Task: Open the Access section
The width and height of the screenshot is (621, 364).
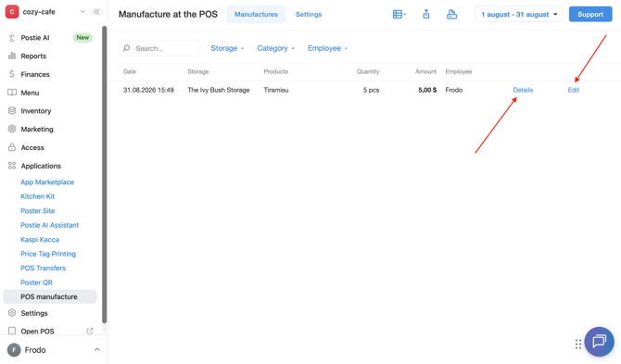Action: [x=32, y=147]
